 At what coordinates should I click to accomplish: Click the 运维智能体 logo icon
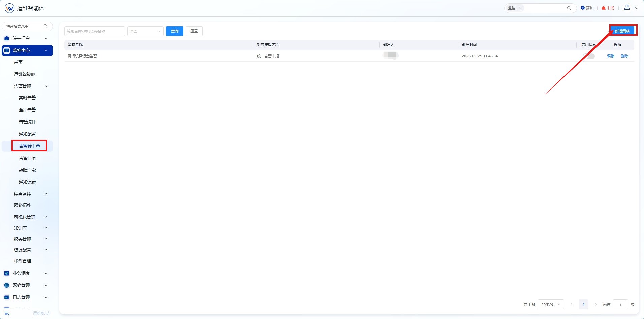click(9, 8)
